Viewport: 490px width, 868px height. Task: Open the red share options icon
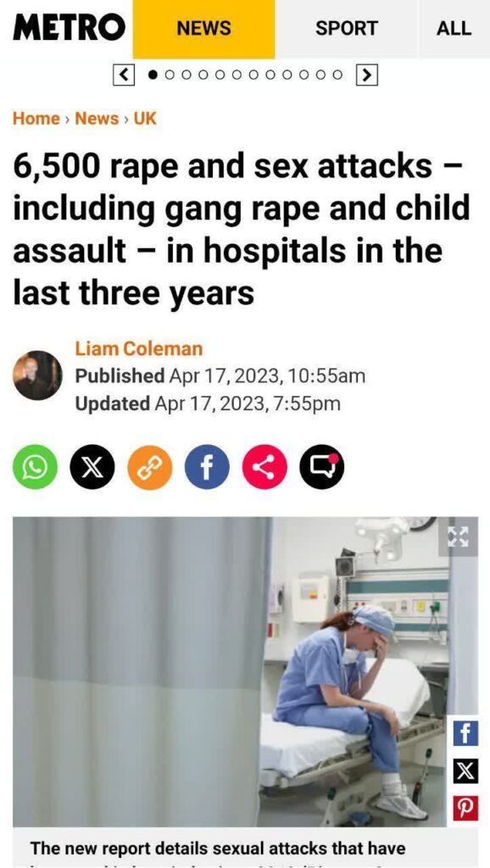click(x=264, y=467)
